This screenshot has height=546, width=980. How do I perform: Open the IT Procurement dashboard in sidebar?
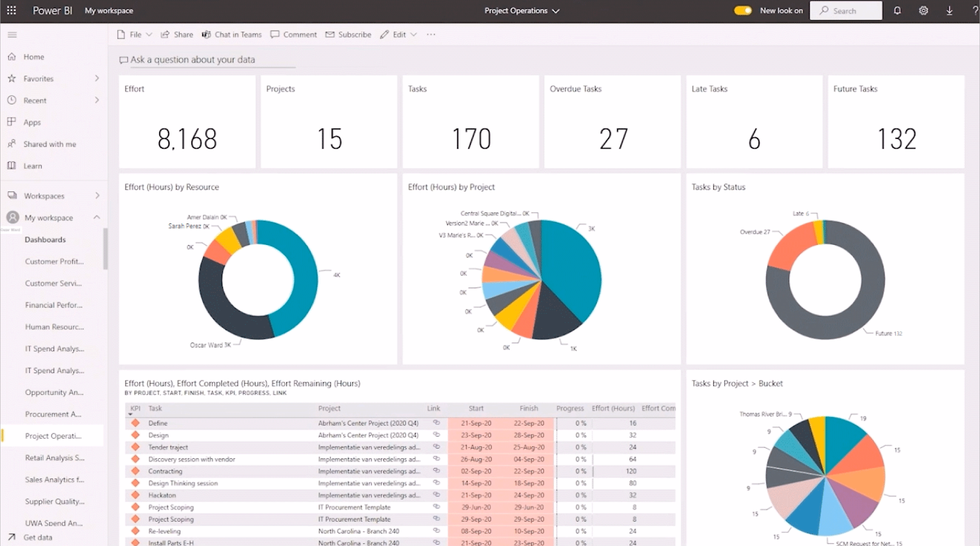pyautogui.click(x=53, y=414)
